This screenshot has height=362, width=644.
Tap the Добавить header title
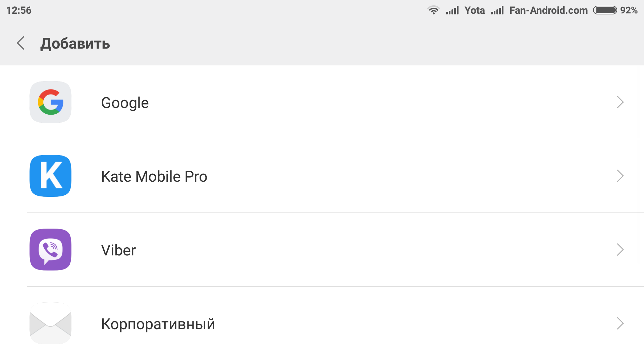pyautogui.click(x=75, y=44)
